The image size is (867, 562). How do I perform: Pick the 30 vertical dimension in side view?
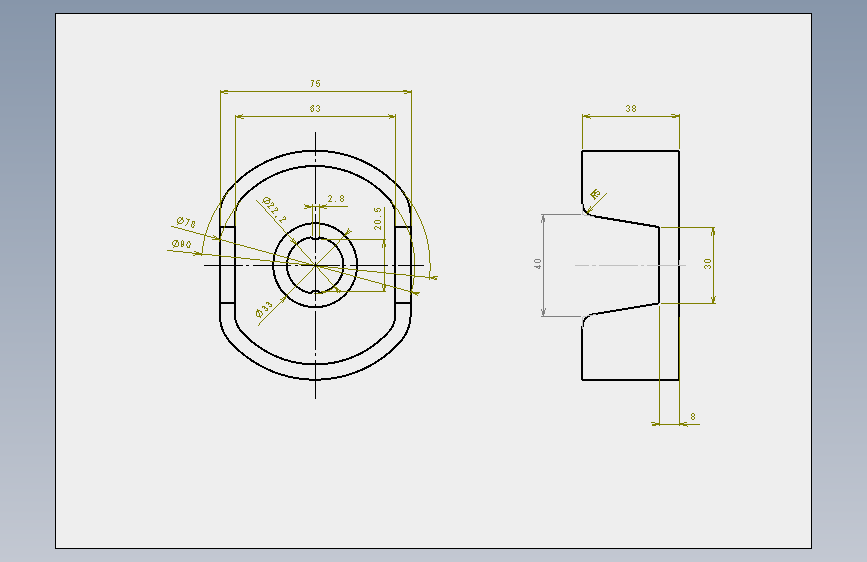pyautogui.click(x=708, y=264)
